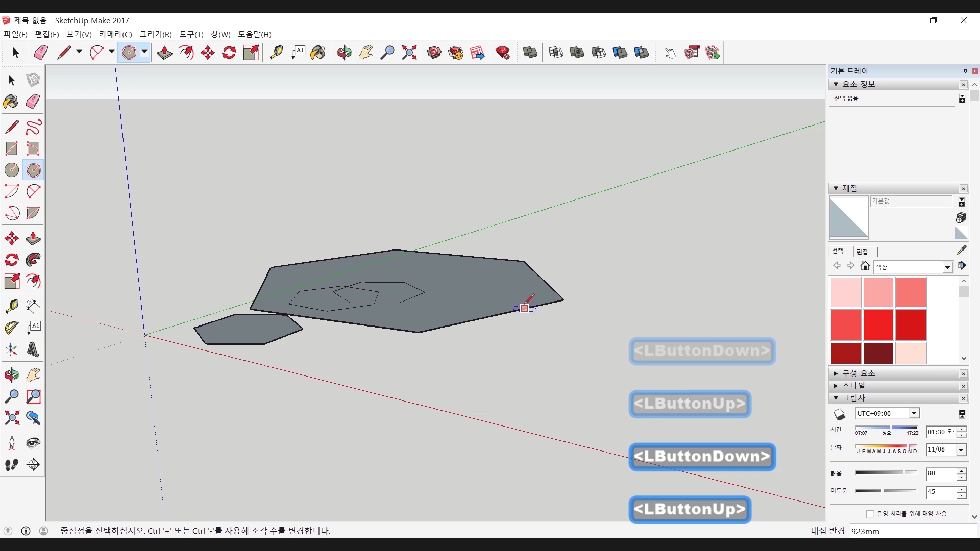Select the Circle tool in left toolbar
This screenshot has height=551, width=980.
coord(11,170)
